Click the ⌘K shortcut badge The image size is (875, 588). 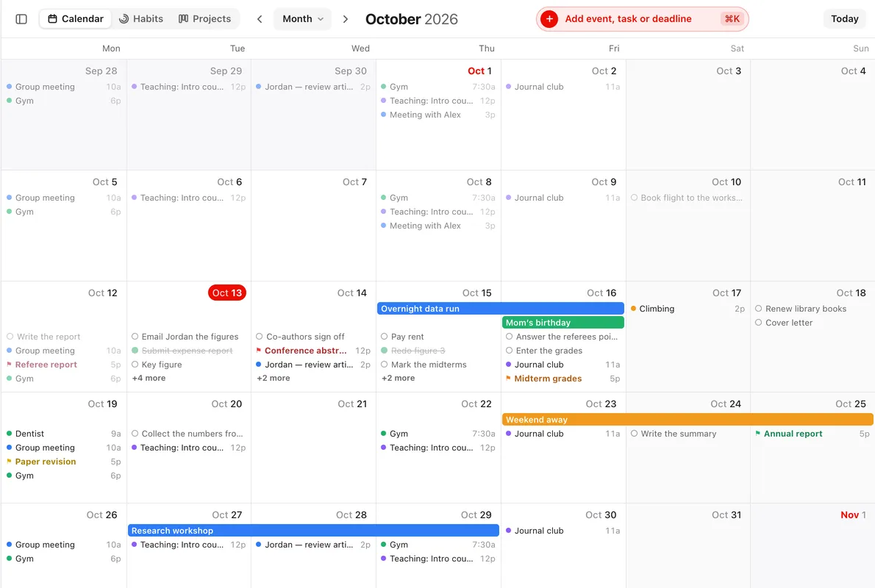tap(732, 19)
